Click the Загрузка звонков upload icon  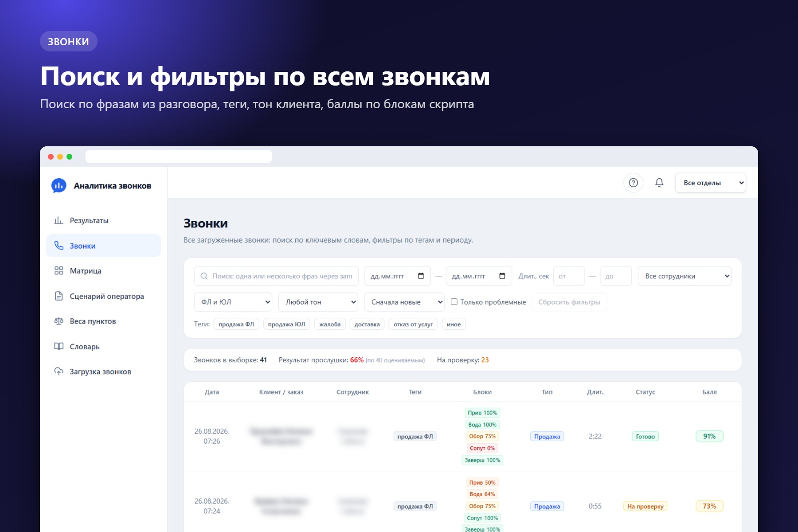tap(59, 372)
